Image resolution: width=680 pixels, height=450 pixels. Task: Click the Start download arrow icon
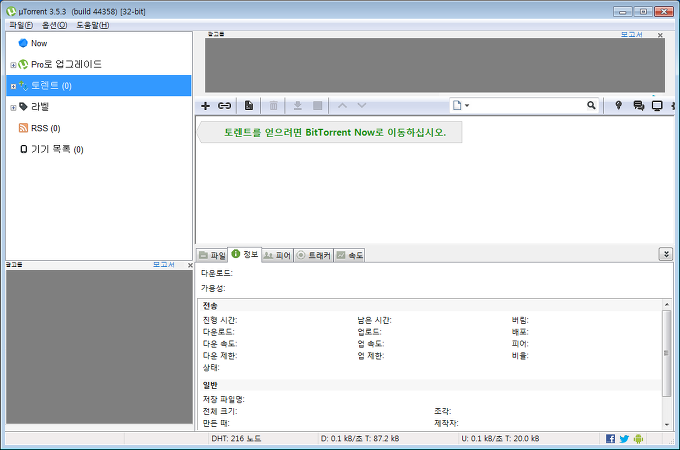298,105
